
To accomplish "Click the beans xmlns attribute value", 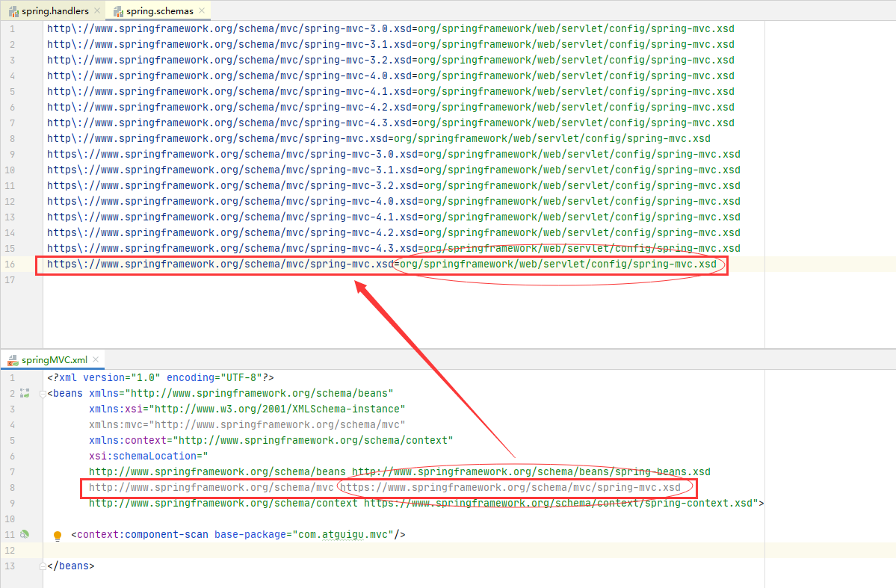I will (259, 393).
